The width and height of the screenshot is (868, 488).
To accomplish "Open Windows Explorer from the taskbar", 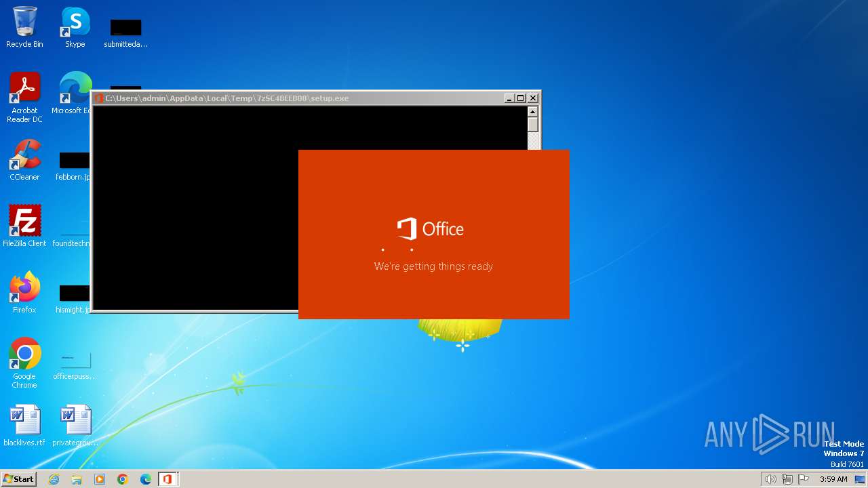I will pos(77,479).
